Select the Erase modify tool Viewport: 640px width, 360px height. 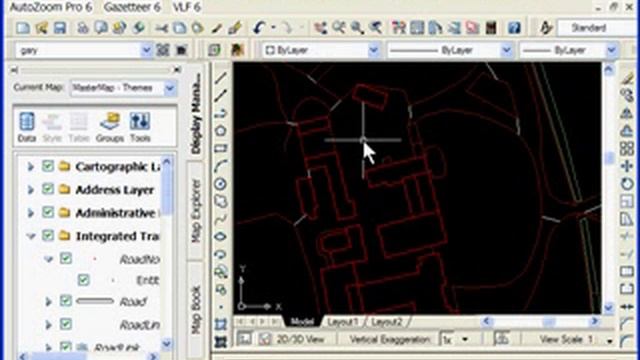point(627,78)
